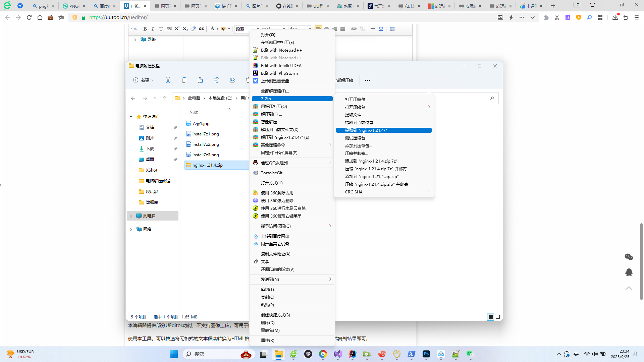644x362 pixels.
Task: Select the 7zjy1.jpg file
Action: click(201, 123)
